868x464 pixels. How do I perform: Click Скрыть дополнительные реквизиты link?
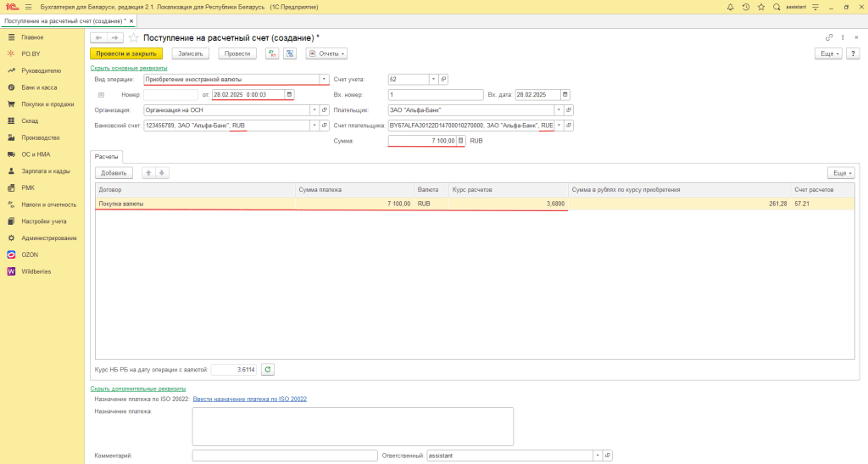click(138, 389)
